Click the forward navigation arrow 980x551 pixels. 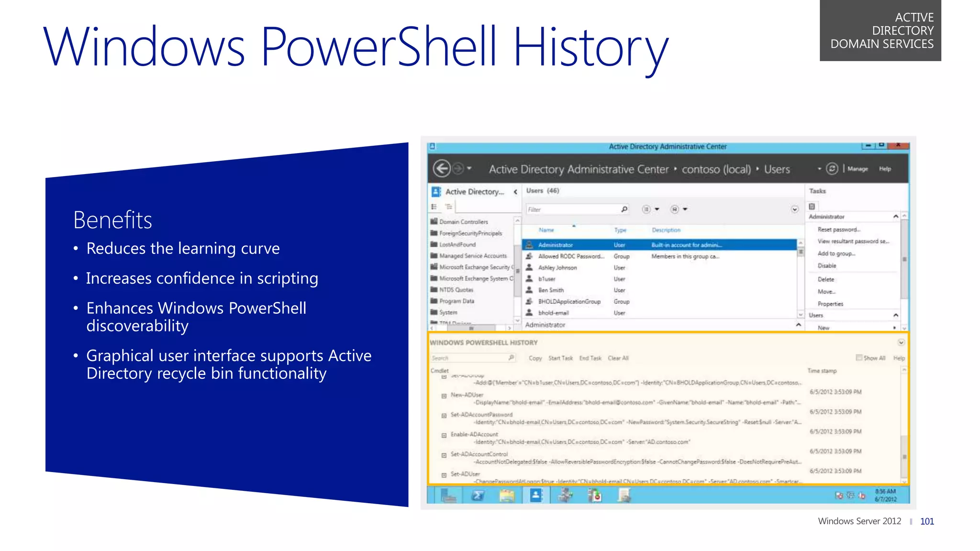click(x=458, y=168)
